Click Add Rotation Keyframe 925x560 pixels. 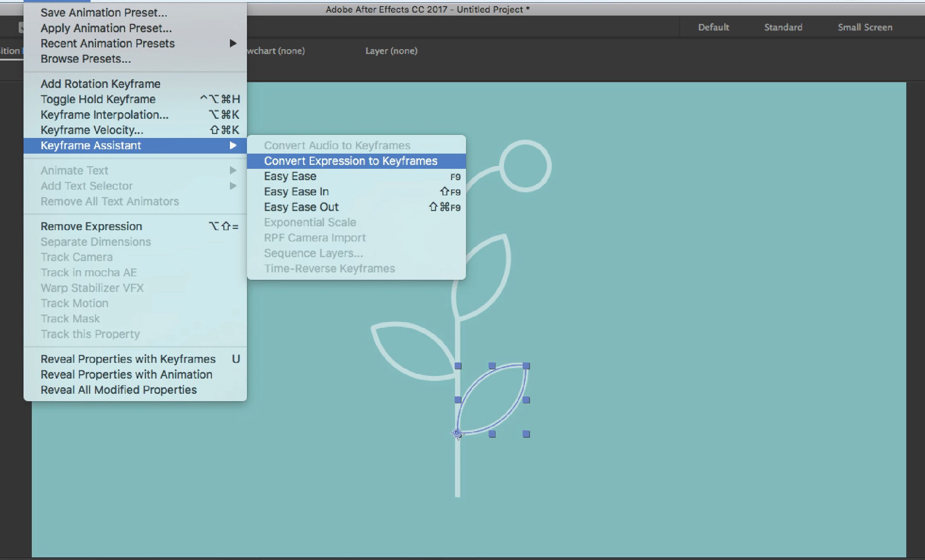101,84
